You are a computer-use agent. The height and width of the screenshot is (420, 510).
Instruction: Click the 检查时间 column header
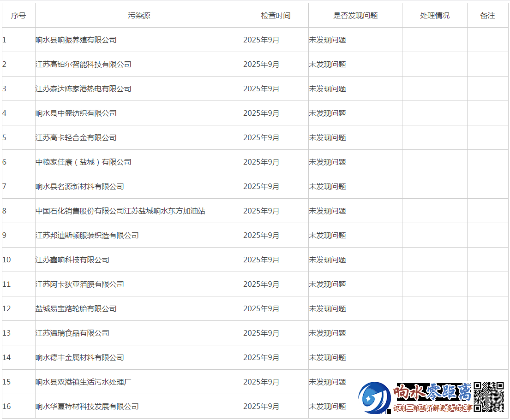276,16
